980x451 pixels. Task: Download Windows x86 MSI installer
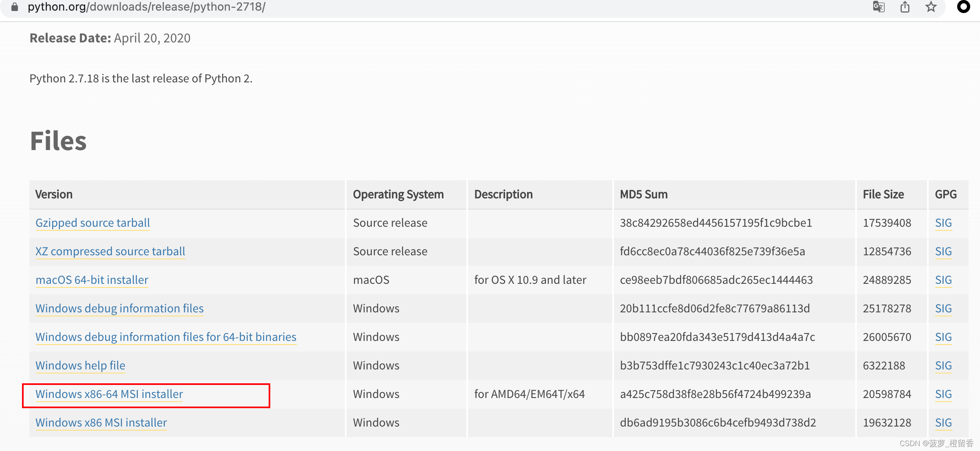click(101, 423)
